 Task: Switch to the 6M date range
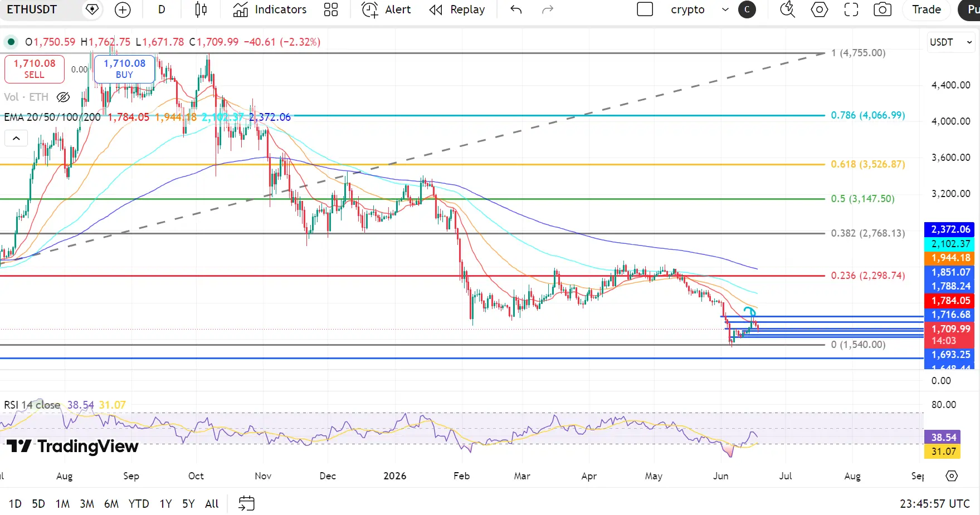[111, 504]
